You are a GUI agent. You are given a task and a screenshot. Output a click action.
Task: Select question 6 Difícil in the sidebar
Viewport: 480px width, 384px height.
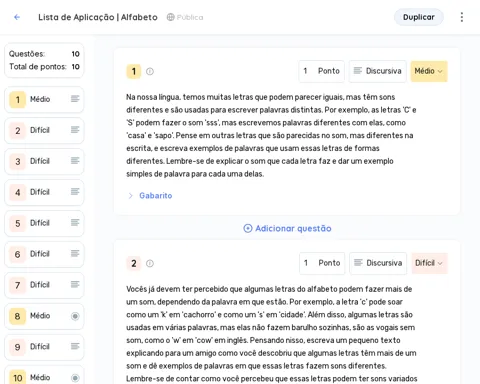point(44,254)
